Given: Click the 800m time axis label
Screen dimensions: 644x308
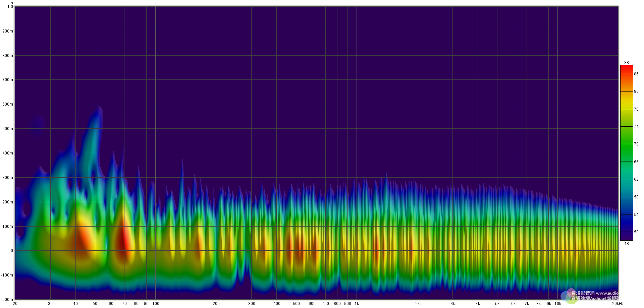Looking at the screenshot, I should point(8,56).
